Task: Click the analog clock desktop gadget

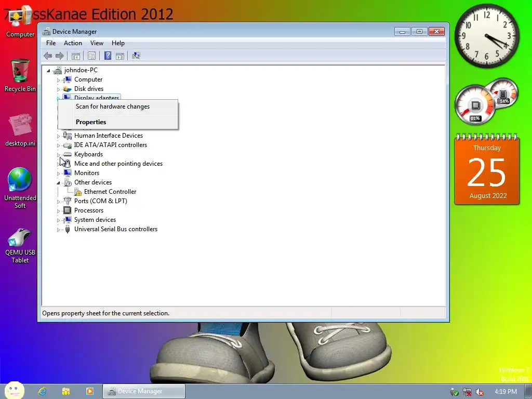Action: 486,36
